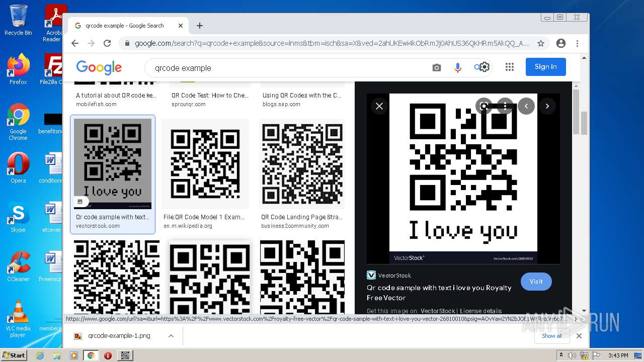Open downloaded qrcode-example-1.png file
Viewport: 644px width, 362px height.
[x=119, y=336]
